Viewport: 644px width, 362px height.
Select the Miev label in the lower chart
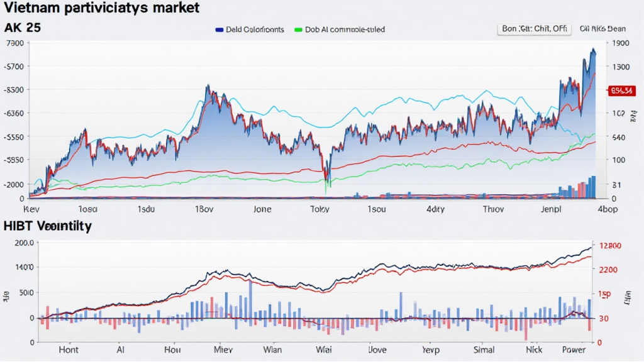tap(225, 349)
